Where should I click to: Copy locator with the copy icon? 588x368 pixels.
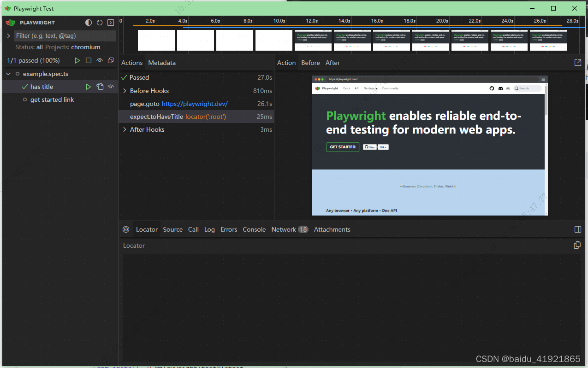tap(577, 245)
